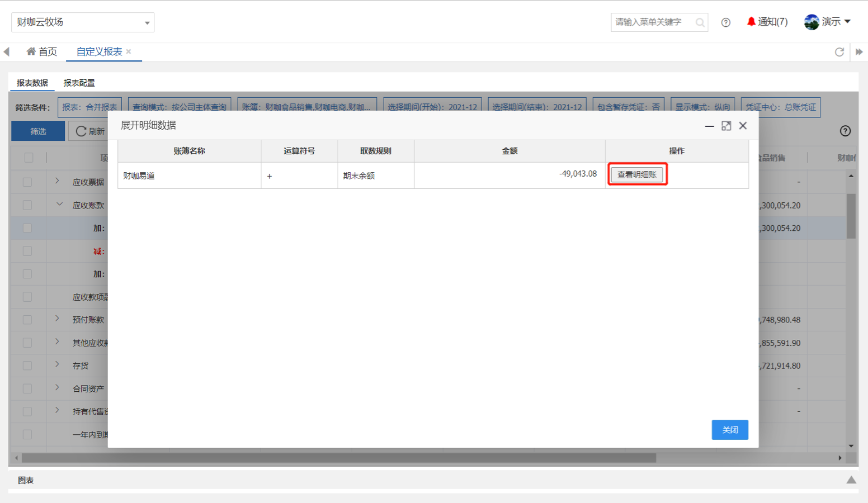Click the help question mark icon in header
The height and width of the screenshot is (503, 868).
pyautogui.click(x=725, y=22)
